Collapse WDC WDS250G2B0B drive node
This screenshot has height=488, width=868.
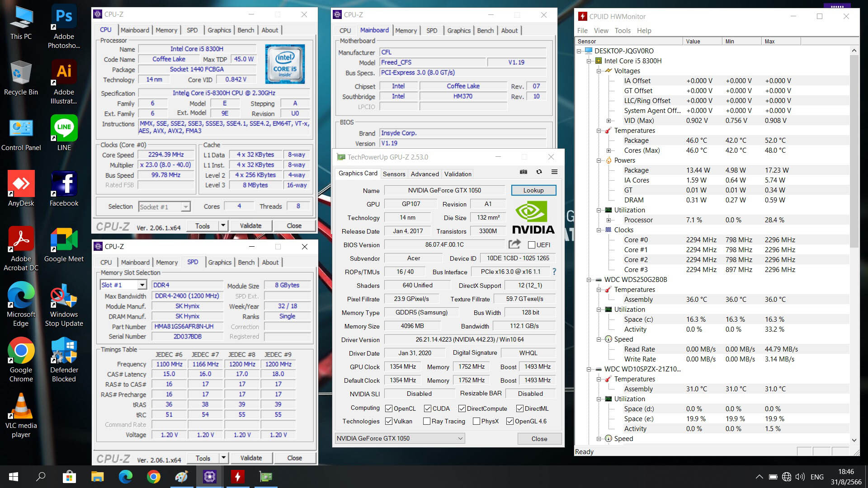pos(589,280)
